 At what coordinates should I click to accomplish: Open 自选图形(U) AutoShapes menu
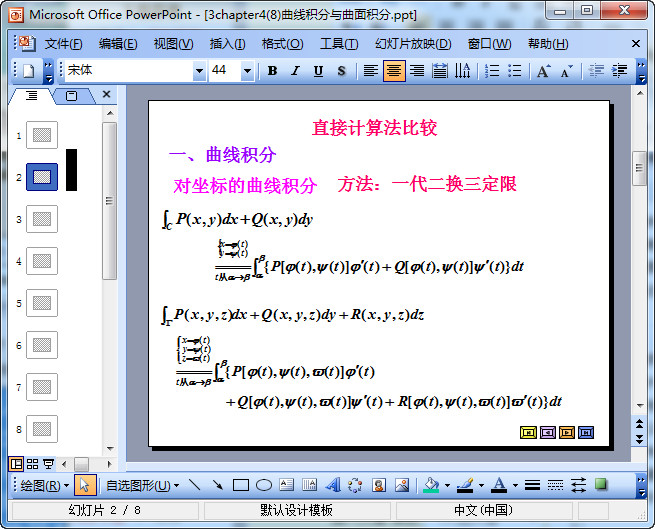[x=142, y=486]
